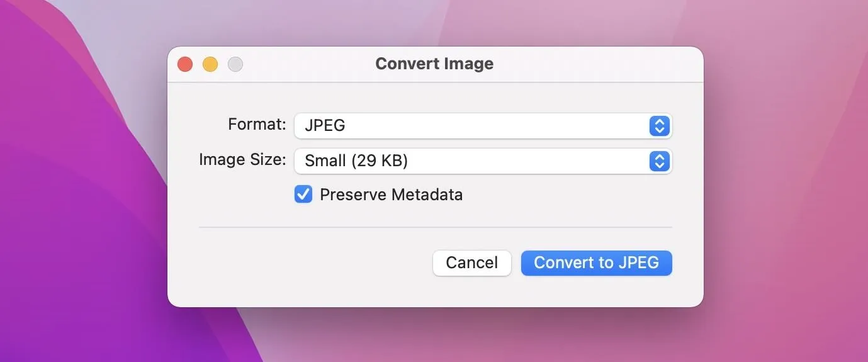This screenshot has height=362, width=868.
Task: Click the grayed-out zoom window button
Action: point(235,64)
